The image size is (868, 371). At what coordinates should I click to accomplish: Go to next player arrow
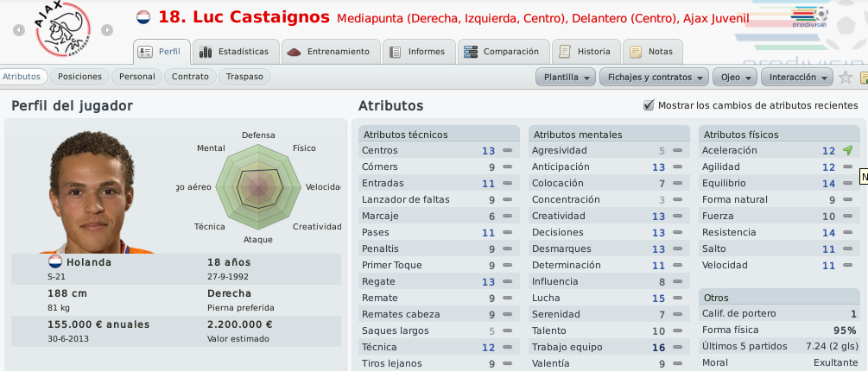pos(107,30)
